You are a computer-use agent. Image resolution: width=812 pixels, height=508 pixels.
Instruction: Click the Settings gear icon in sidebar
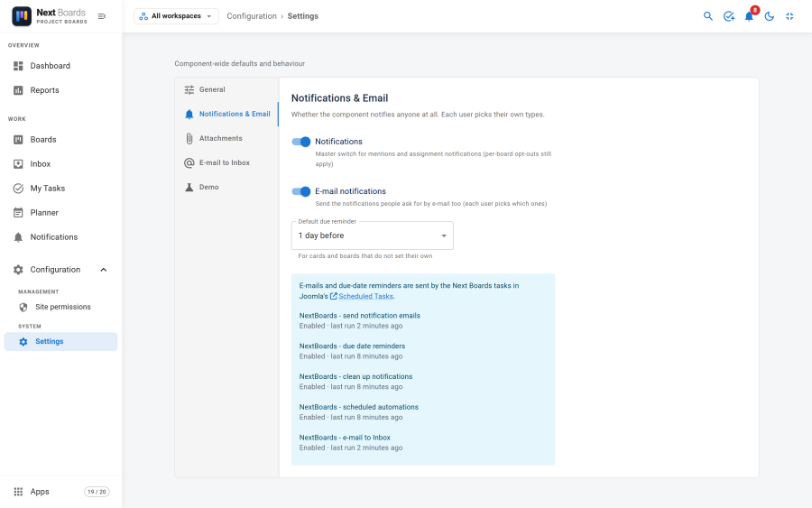(x=23, y=342)
